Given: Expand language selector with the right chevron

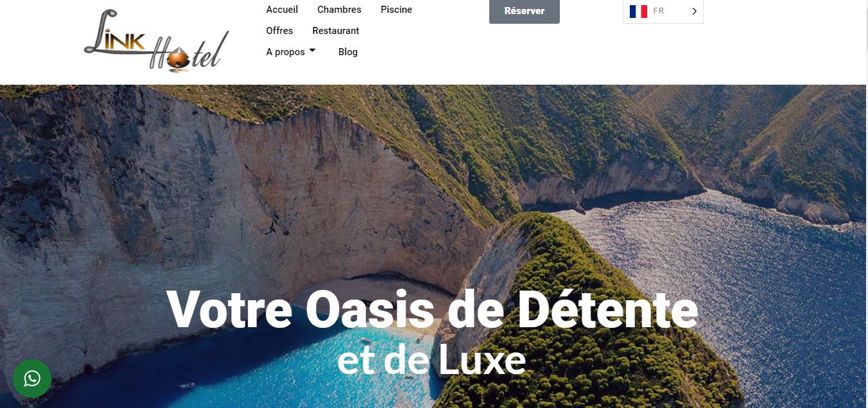Looking at the screenshot, I should pos(694,11).
